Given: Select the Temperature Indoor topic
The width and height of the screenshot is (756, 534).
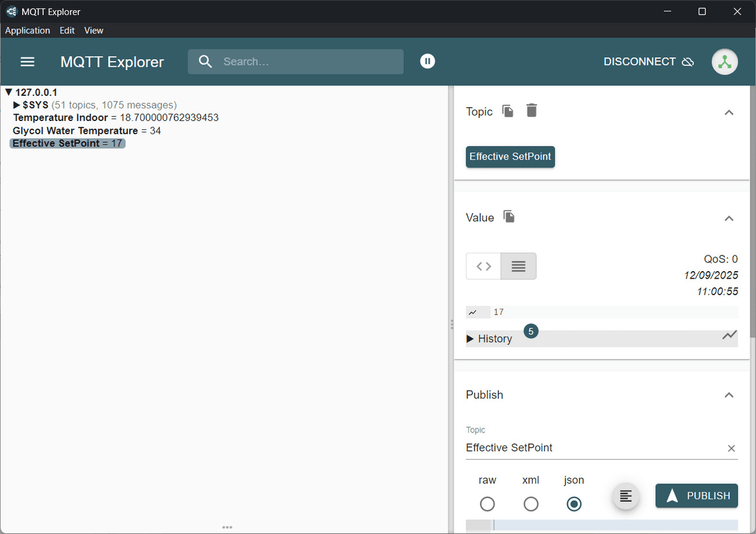Looking at the screenshot, I should (116, 118).
